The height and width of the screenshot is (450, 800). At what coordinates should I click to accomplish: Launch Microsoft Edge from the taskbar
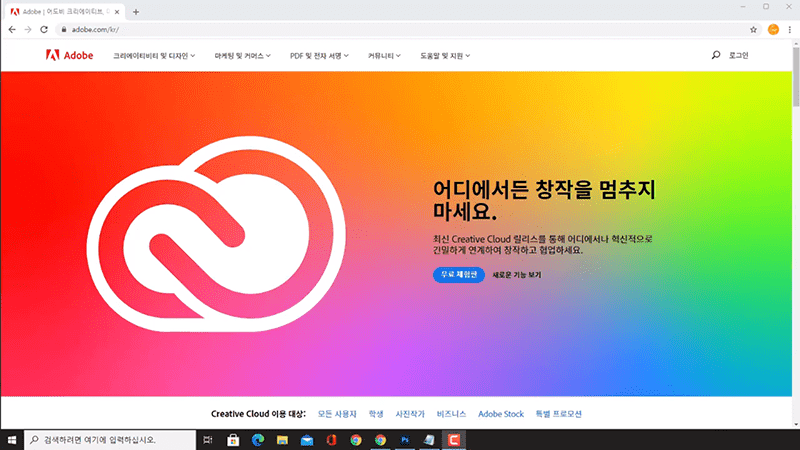coord(258,440)
